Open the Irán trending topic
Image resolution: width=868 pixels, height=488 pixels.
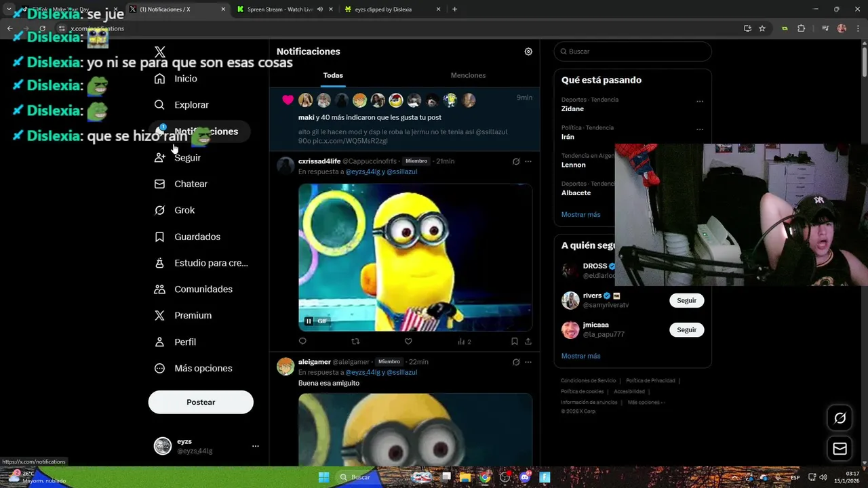coord(568,137)
